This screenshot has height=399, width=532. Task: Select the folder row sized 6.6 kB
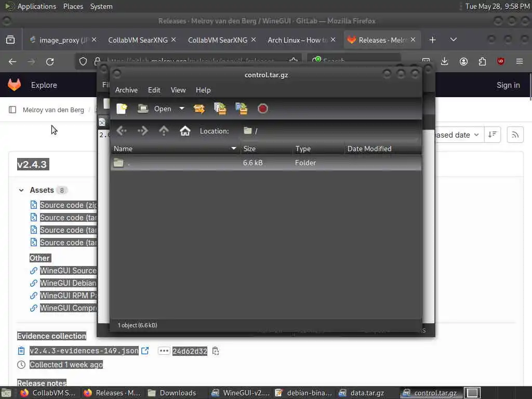pos(266,163)
